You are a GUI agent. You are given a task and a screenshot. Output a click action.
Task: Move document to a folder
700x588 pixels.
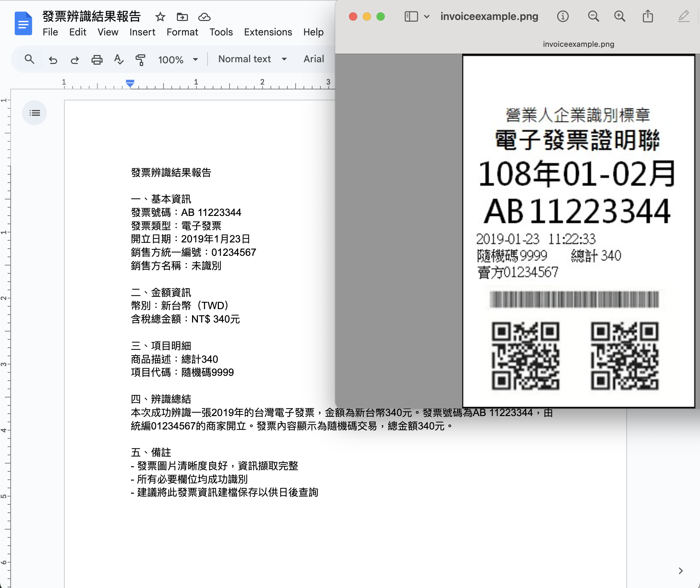click(182, 17)
